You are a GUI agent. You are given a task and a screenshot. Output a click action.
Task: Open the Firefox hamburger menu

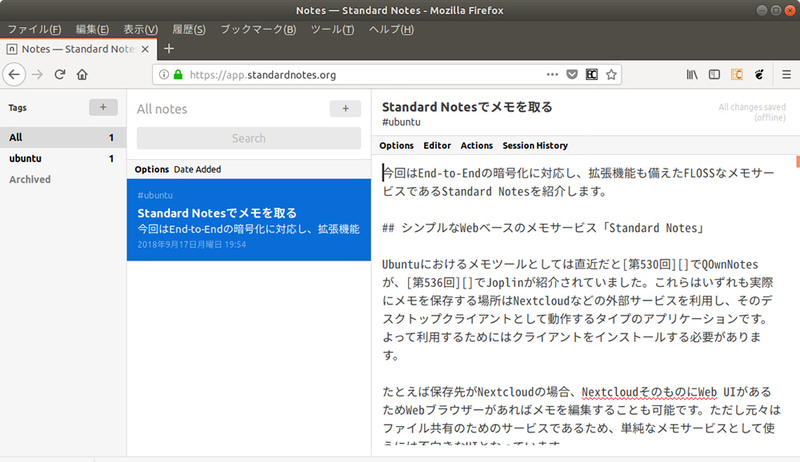tap(786, 75)
